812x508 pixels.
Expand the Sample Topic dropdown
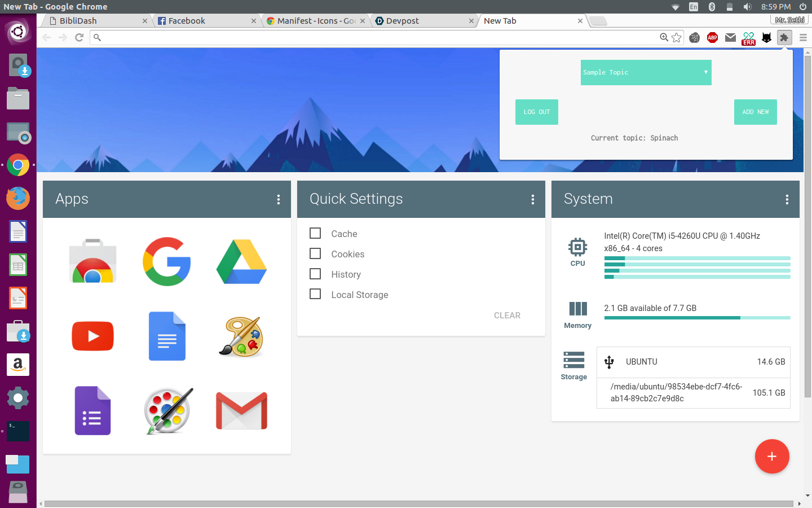pos(646,72)
